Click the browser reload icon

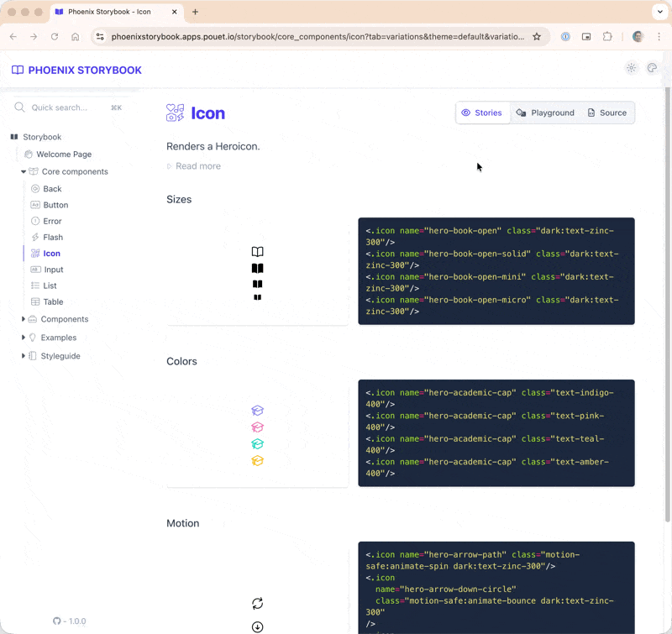(55, 37)
